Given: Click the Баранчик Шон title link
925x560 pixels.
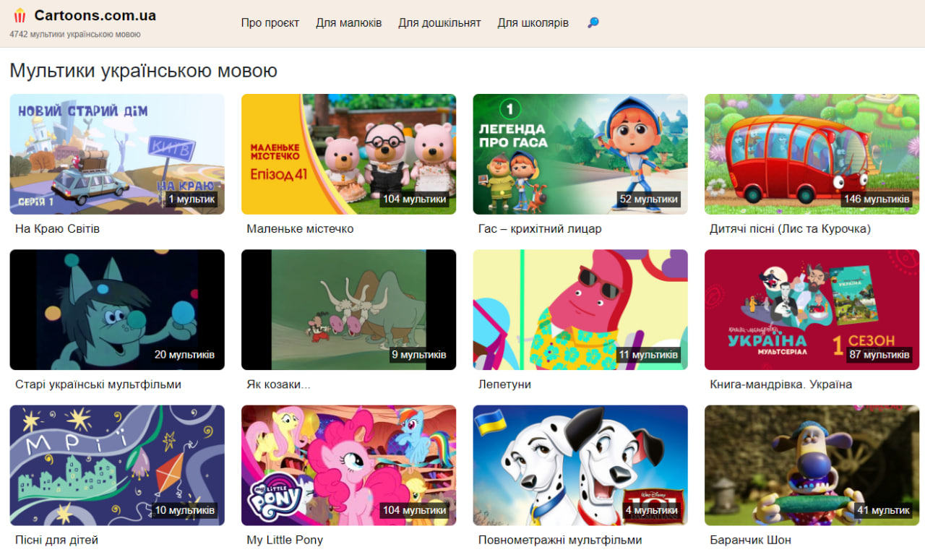Looking at the screenshot, I should [750, 540].
